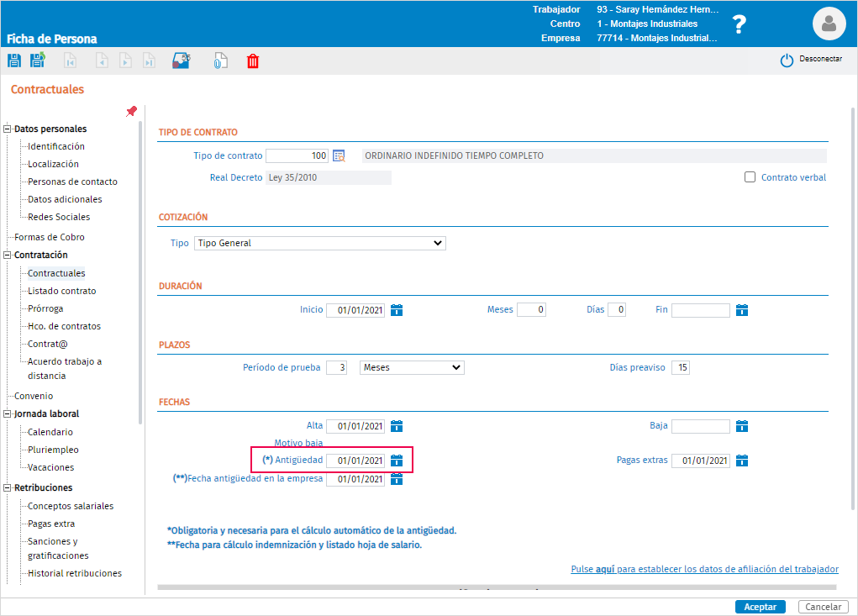
Task: Open the calendar picker for Antigüedad date
Action: point(397,461)
